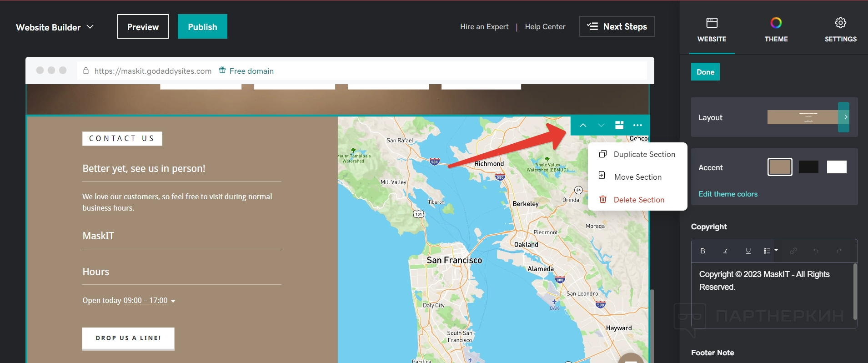The image size is (868, 363).
Task: Open the Edit theme colors link
Action: [728, 194]
